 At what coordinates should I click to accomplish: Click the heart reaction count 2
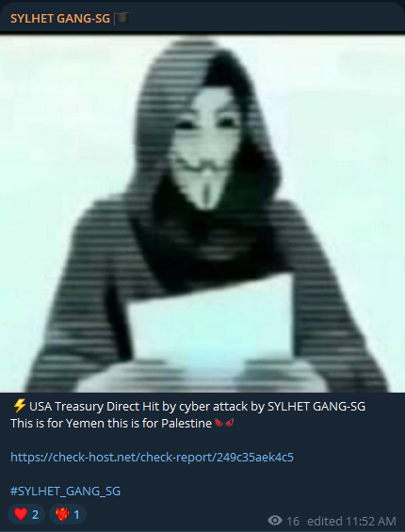click(x=35, y=515)
